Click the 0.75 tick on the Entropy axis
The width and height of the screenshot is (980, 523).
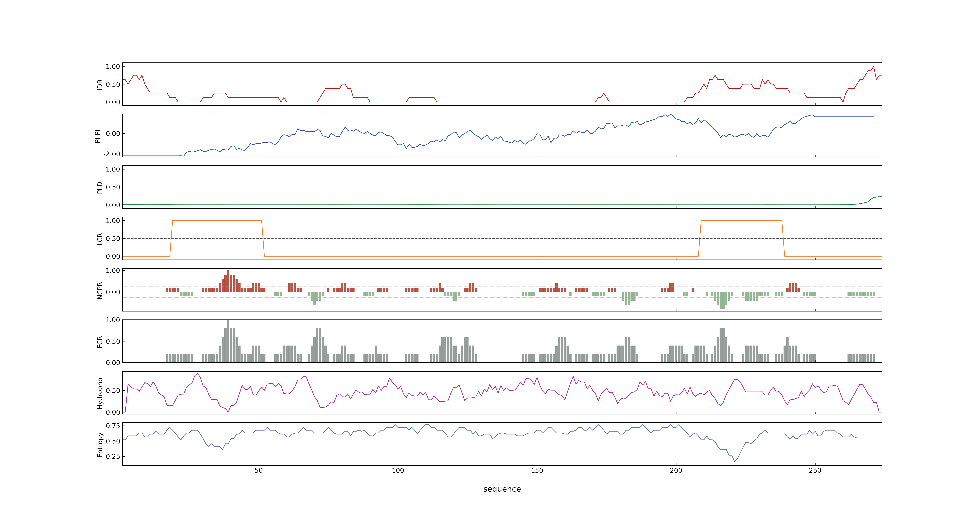coord(113,426)
